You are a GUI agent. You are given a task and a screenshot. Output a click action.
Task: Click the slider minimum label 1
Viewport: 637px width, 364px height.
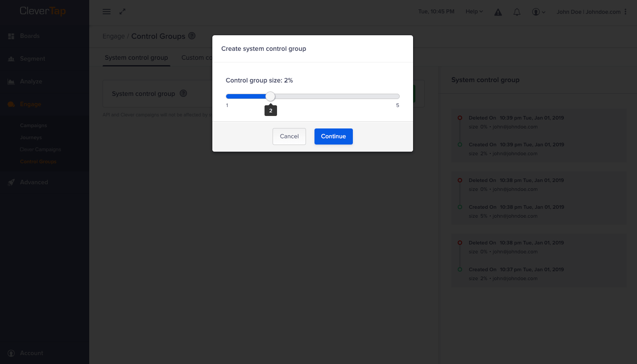click(x=227, y=105)
